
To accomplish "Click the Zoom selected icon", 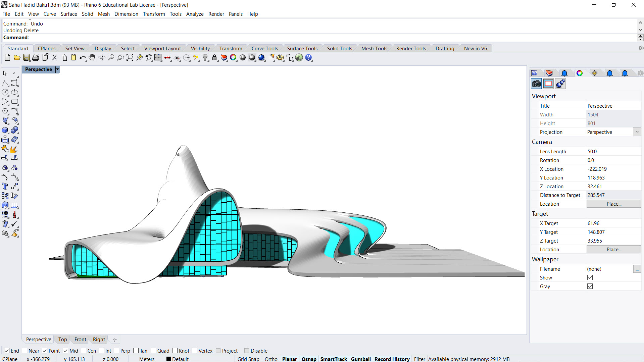I will coord(139,58).
